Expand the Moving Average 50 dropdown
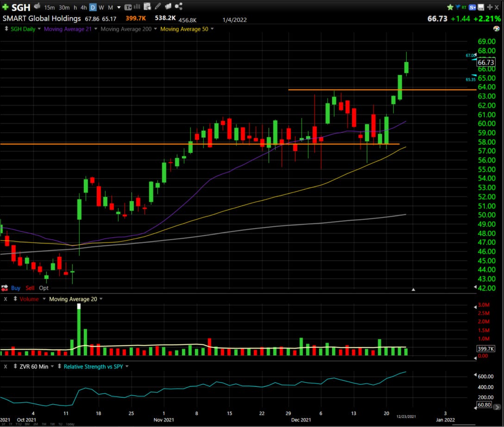The image size is (504, 427). click(x=212, y=29)
